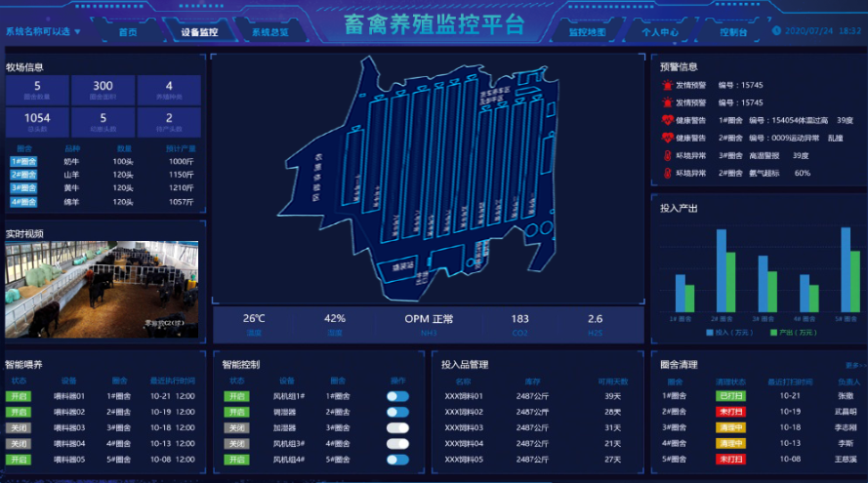Screen dimensions: 868x483
Task: Switch to the 系统总览 tab
Action: (270, 32)
